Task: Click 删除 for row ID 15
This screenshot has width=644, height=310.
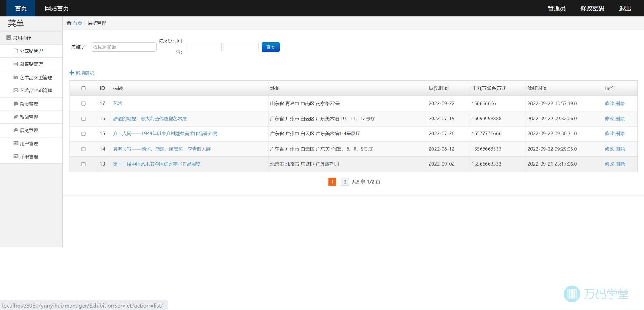Action: point(620,133)
